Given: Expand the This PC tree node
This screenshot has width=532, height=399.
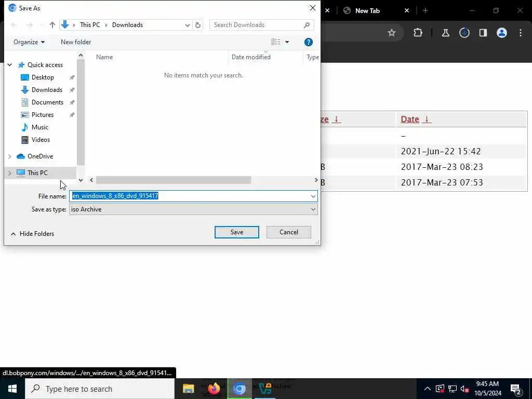Looking at the screenshot, I should click(x=10, y=173).
